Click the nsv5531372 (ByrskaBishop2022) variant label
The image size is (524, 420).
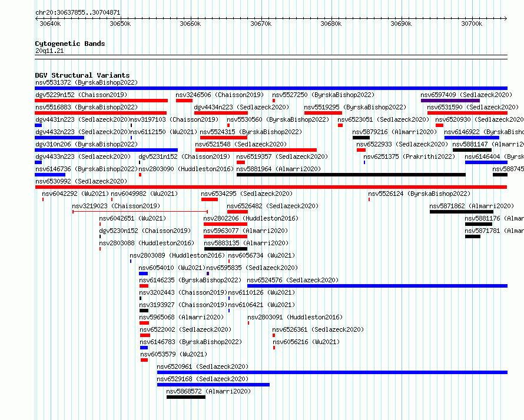pyautogui.click(x=87, y=82)
